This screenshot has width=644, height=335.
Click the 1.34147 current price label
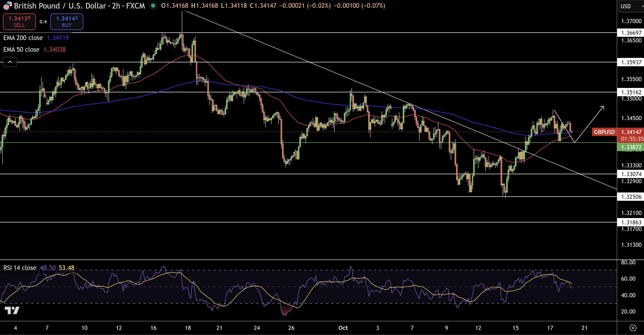(631, 132)
